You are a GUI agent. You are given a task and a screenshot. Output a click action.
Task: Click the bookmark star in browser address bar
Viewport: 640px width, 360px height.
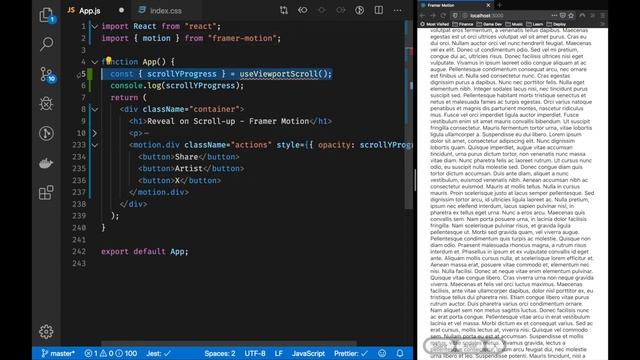(x=571, y=16)
